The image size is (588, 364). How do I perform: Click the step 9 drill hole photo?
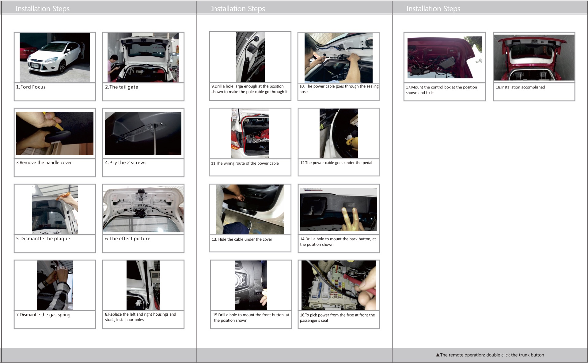[250, 57]
